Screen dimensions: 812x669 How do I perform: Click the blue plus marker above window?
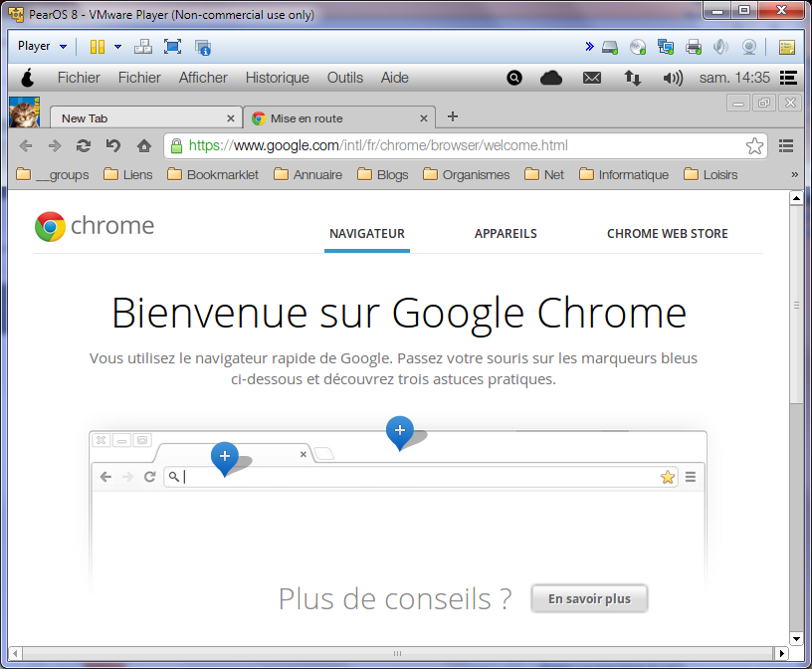point(400,431)
